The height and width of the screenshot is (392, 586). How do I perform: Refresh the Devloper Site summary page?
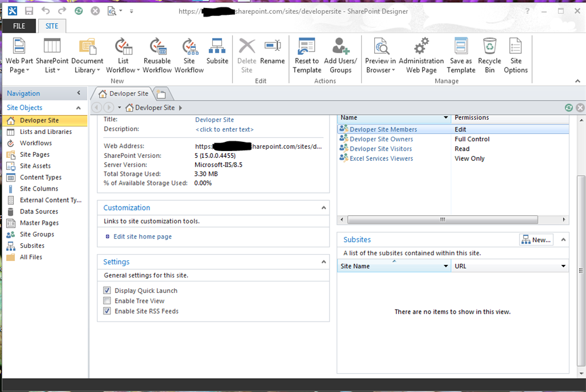click(568, 108)
